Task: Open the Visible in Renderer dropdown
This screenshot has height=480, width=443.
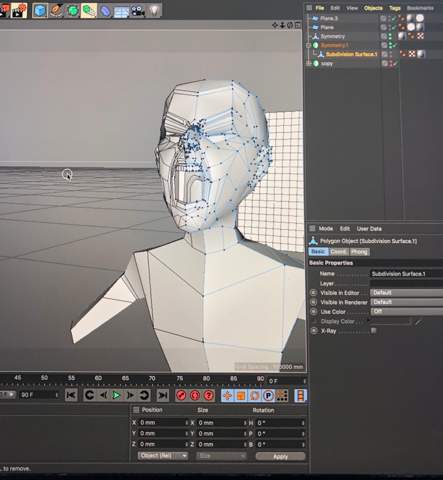Action: (406, 302)
